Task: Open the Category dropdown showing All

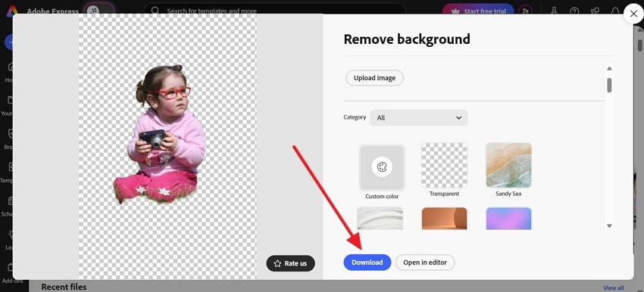Action: 418,118
